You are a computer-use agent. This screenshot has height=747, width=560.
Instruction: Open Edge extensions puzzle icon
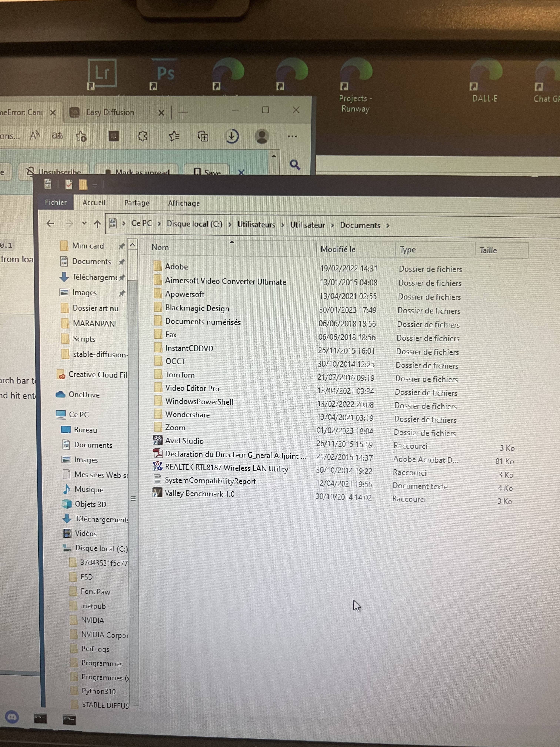pos(142,136)
